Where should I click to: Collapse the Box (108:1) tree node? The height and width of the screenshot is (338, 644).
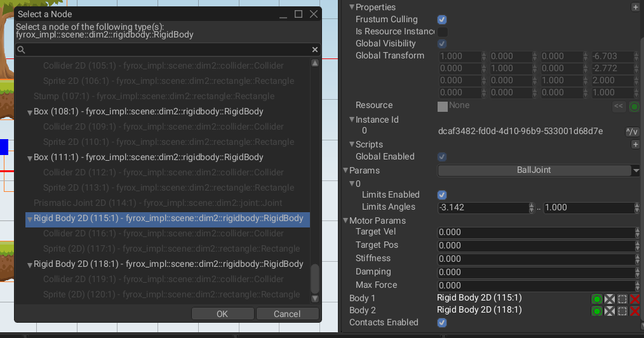coord(30,112)
